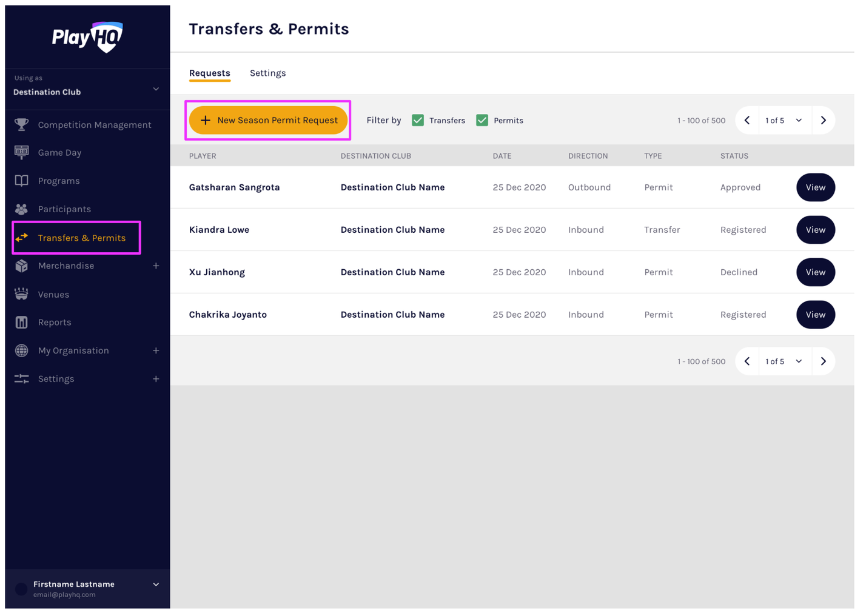Image resolution: width=866 pixels, height=616 pixels.
Task: Click the Competition Management trophy icon
Action: 22,125
